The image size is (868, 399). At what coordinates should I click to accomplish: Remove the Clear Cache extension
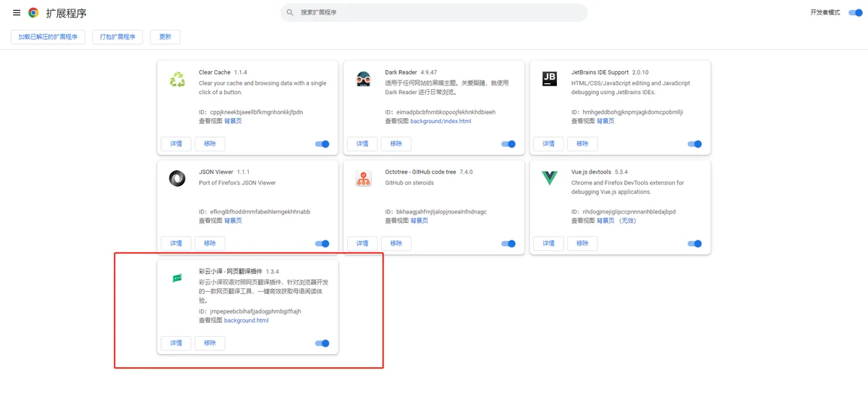point(210,144)
